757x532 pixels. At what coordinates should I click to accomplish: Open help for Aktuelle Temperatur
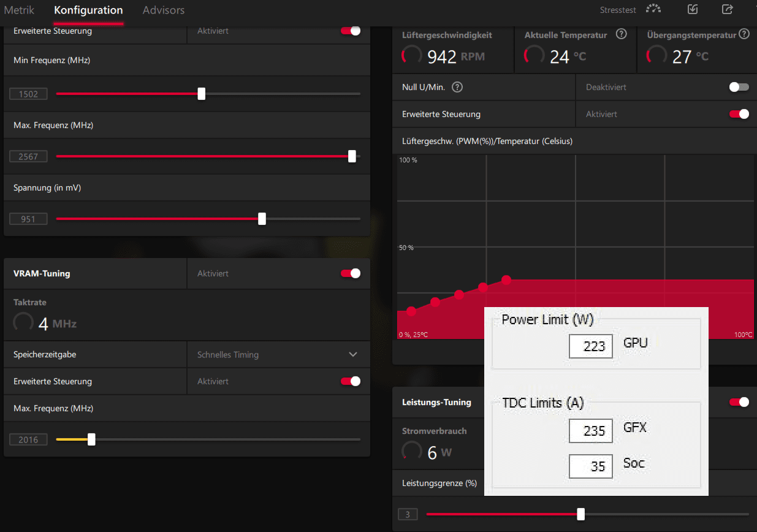point(621,34)
